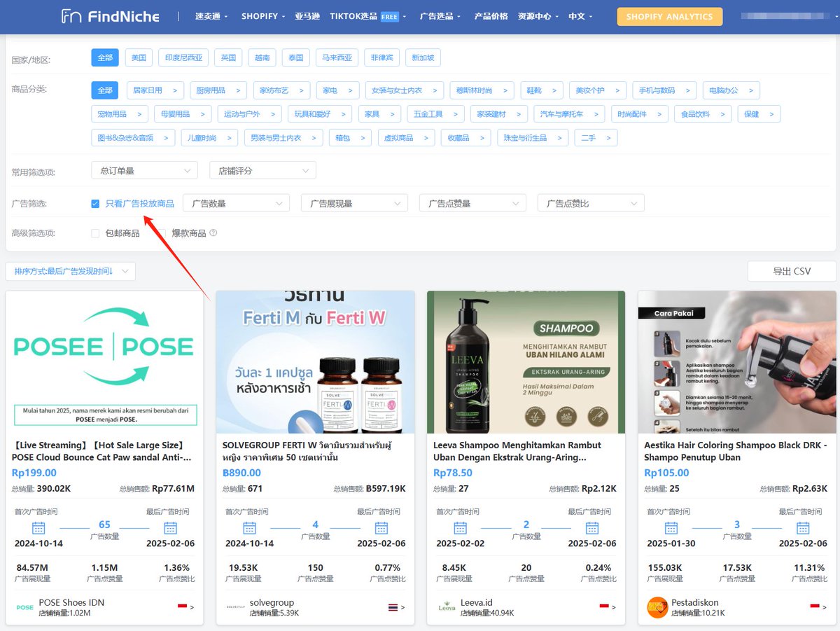This screenshot has height=631, width=840.
Task: Click the FindNiche logo
Action: [x=111, y=16]
